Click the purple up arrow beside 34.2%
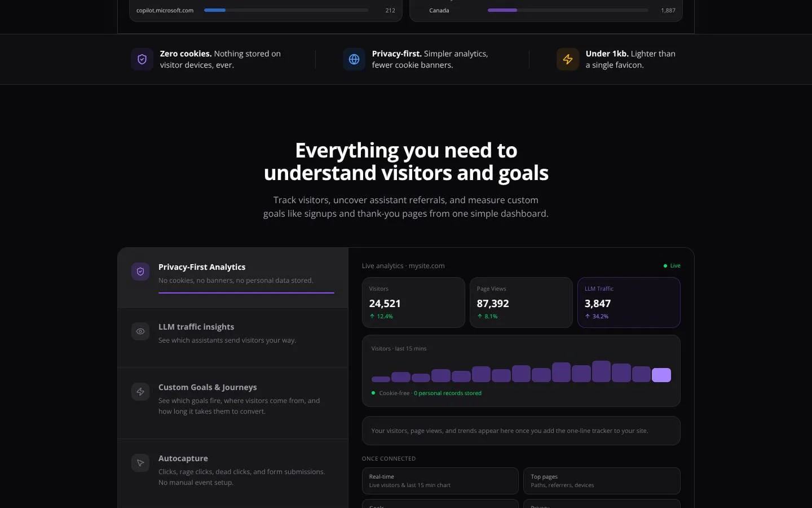The width and height of the screenshot is (812, 508). (588, 316)
